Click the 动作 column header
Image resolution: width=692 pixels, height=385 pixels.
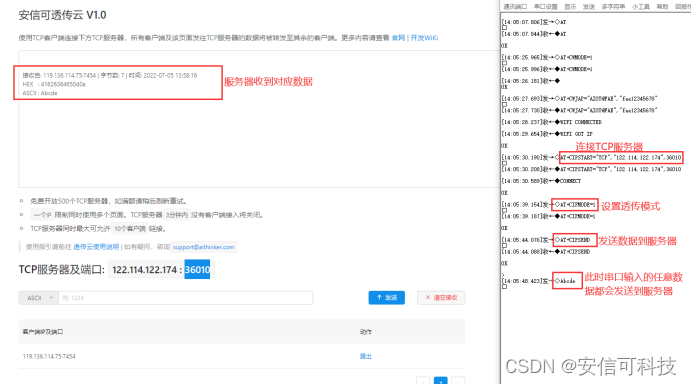365,332
